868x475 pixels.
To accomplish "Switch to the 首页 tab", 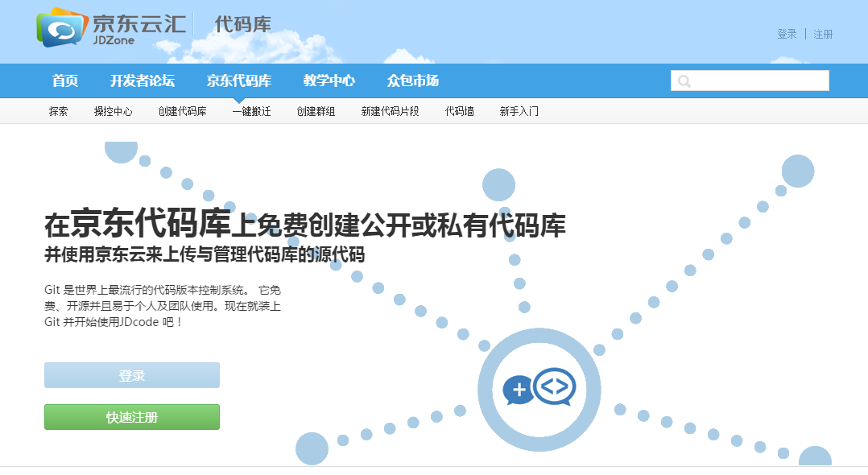I will tap(64, 81).
